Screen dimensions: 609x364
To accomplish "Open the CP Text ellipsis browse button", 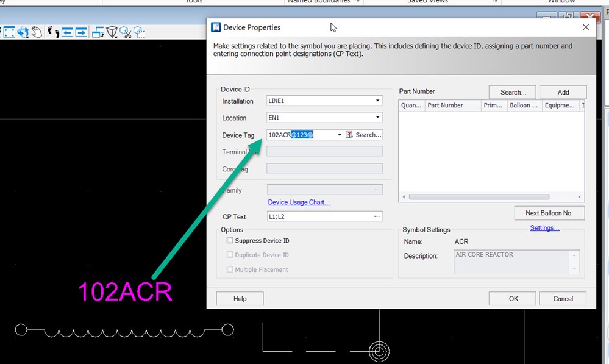I will pos(377,216).
